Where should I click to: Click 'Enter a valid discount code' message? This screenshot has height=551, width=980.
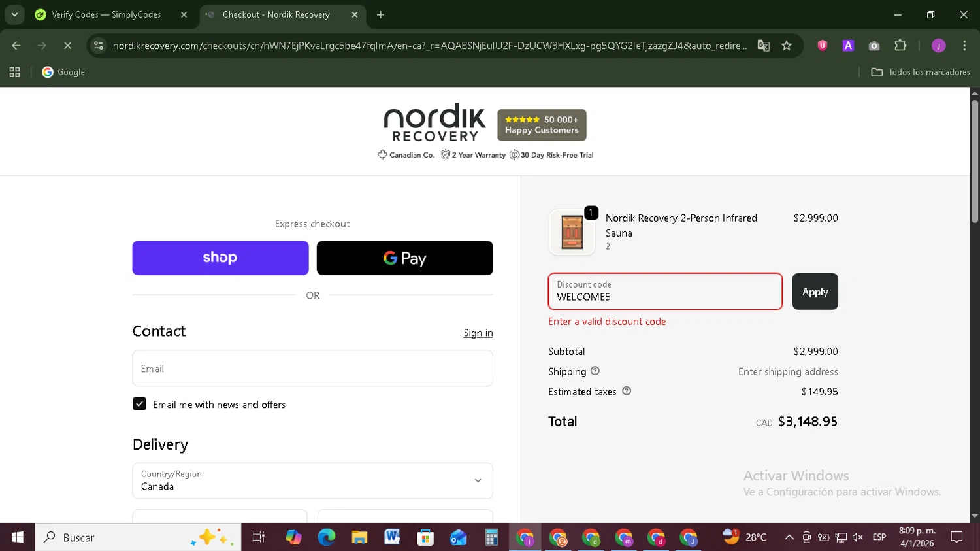[x=607, y=322]
